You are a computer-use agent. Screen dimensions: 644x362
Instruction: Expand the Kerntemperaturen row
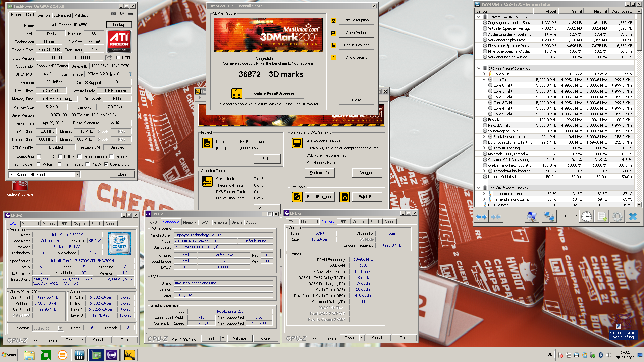[x=484, y=194]
